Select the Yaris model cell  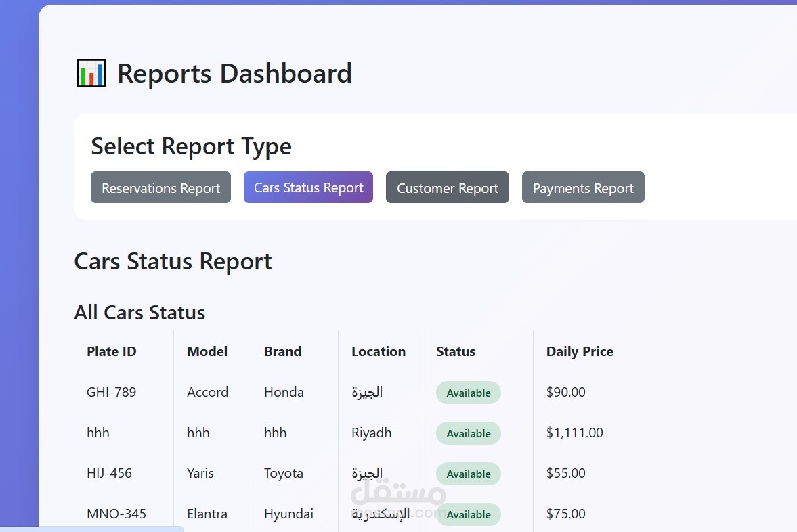point(200,473)
